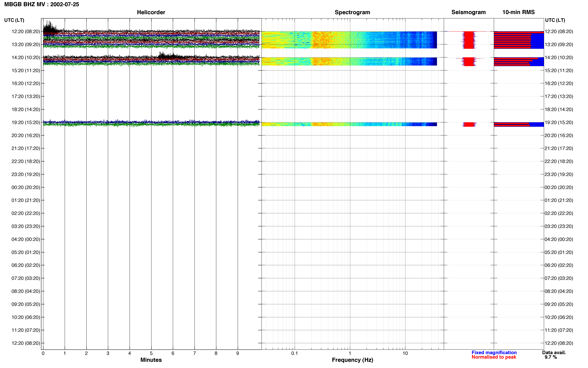Click left time label 06:20 (02:20)
588x368 pixels.
coord(26,265)
